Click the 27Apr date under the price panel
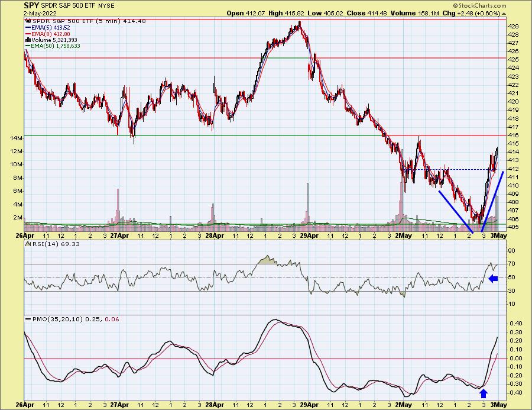532x410 pixels. pos(119,235)
